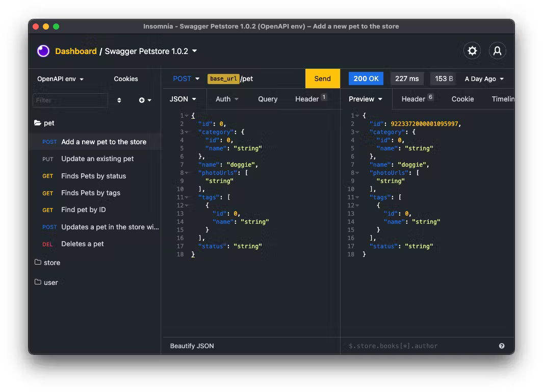Click "status" key in the request body
The height and width of the screenshot is (392, 543).
tap(212, 246)
